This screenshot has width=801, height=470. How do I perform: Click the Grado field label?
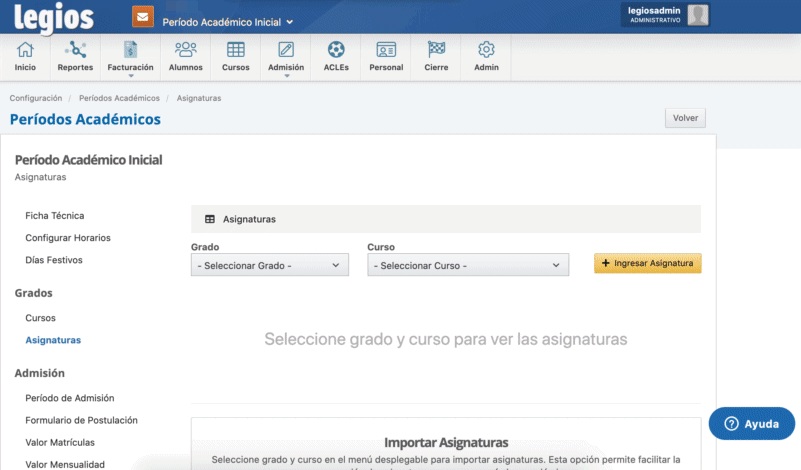(205, 247)
